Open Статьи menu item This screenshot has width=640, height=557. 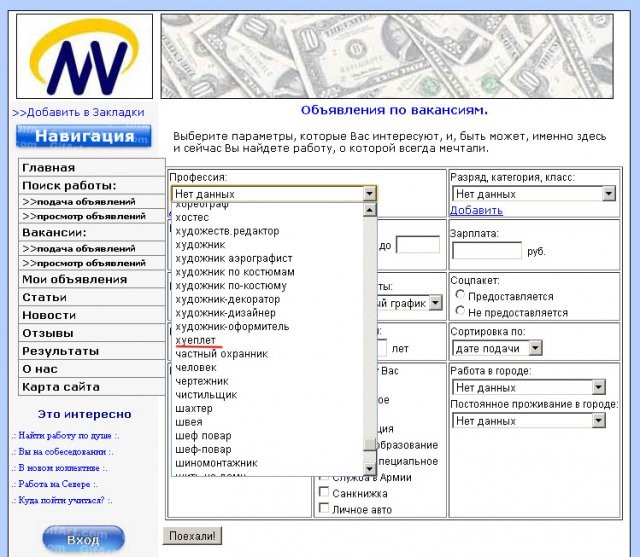(x=92, y=297)
